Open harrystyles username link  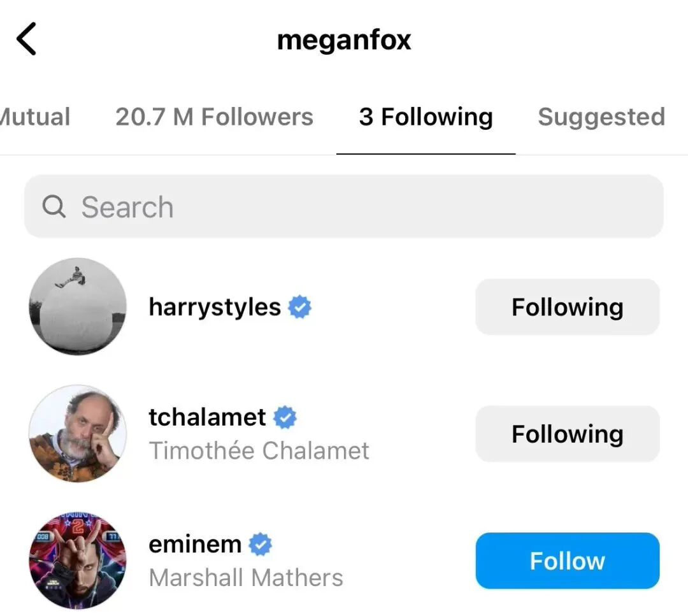(215, 307)
